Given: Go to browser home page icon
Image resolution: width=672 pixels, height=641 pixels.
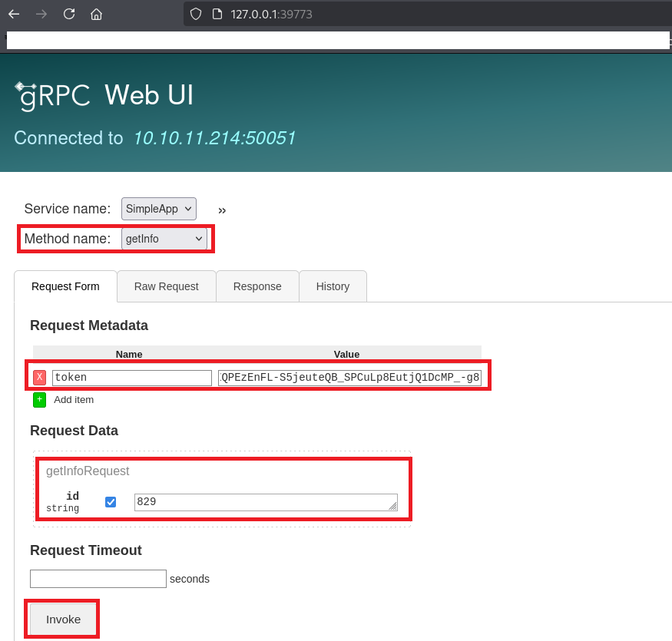Looking at the screenshot, I should point(96,14).
